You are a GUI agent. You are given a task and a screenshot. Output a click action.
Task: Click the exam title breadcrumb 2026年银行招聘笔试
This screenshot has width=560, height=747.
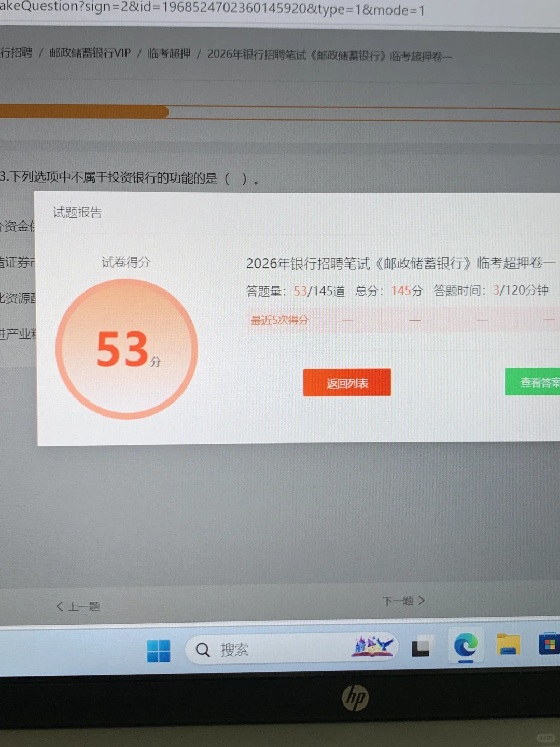330,55
